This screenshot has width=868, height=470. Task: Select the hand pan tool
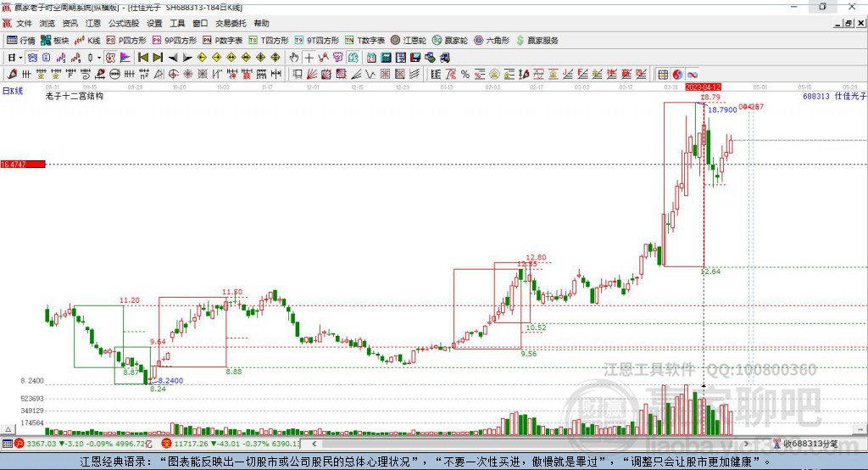click(x=294, y=58)
